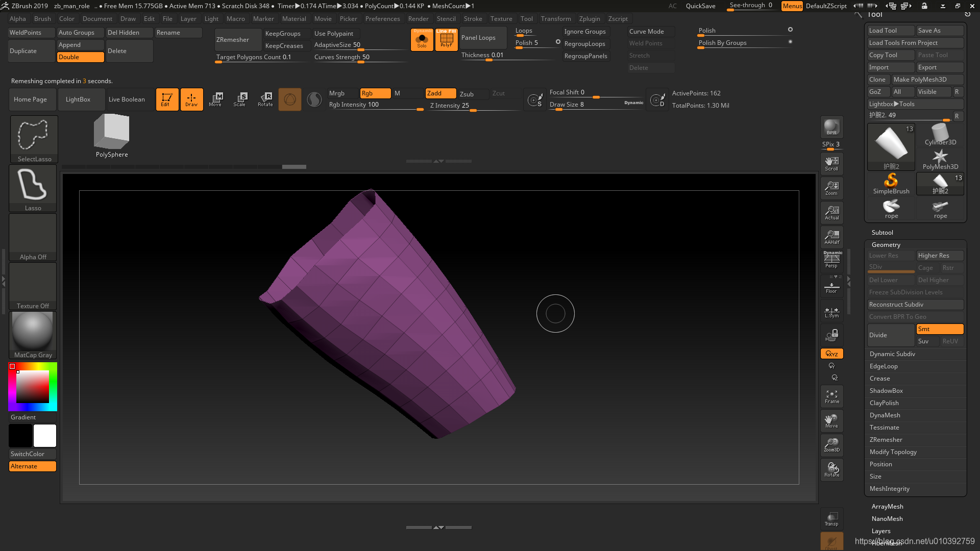Image resolution: width=980 pixels, height=551 pixels.
Task: Select the Scale tool in toolbar
Action: 241,99
